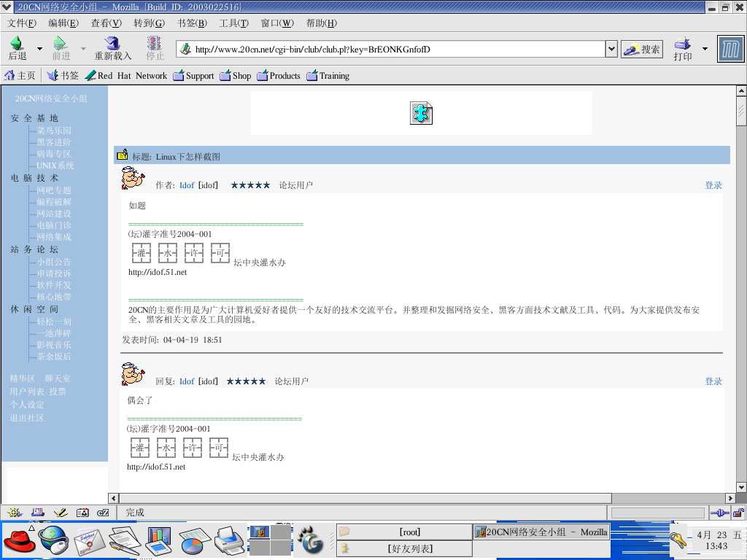747x560 pixels.
Task: Open Navigator from status bar component icons
Action: [x=15, y=513]
